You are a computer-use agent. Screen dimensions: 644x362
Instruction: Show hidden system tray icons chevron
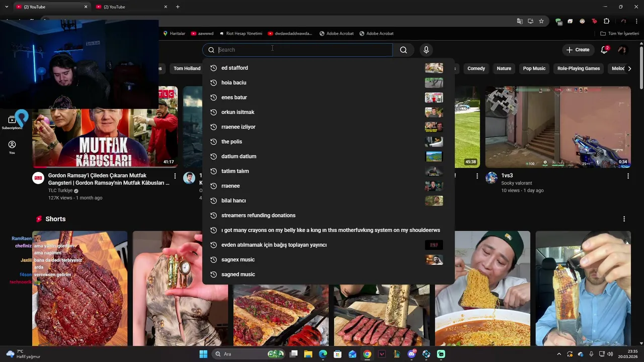pos(558,354)
